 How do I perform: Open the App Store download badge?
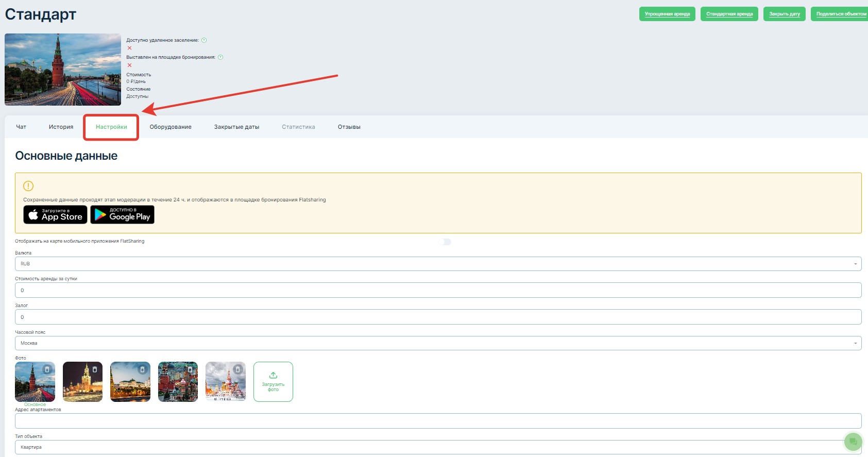pos(55,215)
